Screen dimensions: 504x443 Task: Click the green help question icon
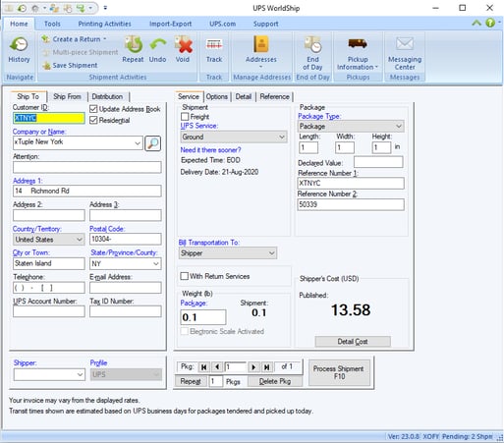coord(490,23)
